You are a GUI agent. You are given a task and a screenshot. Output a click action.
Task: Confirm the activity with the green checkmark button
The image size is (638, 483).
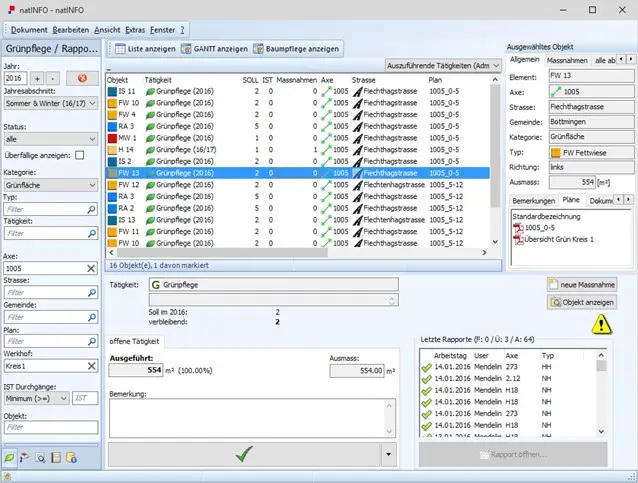[x=244, y=454]
